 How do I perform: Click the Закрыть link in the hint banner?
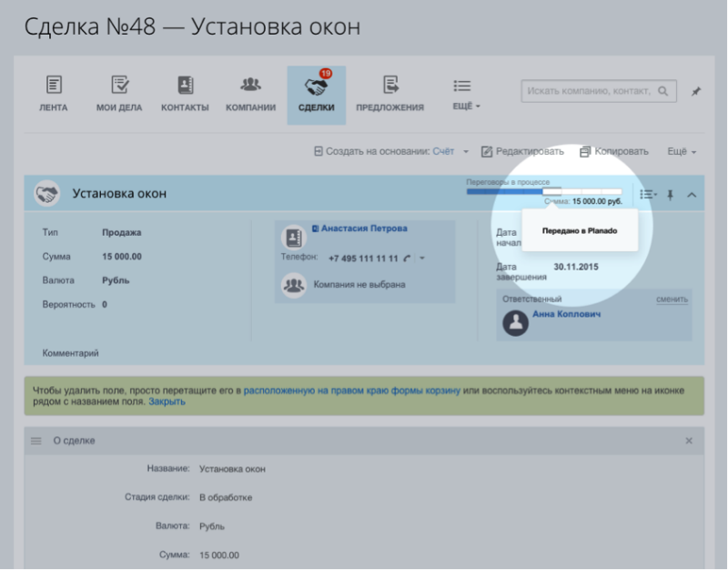(167, 402)
